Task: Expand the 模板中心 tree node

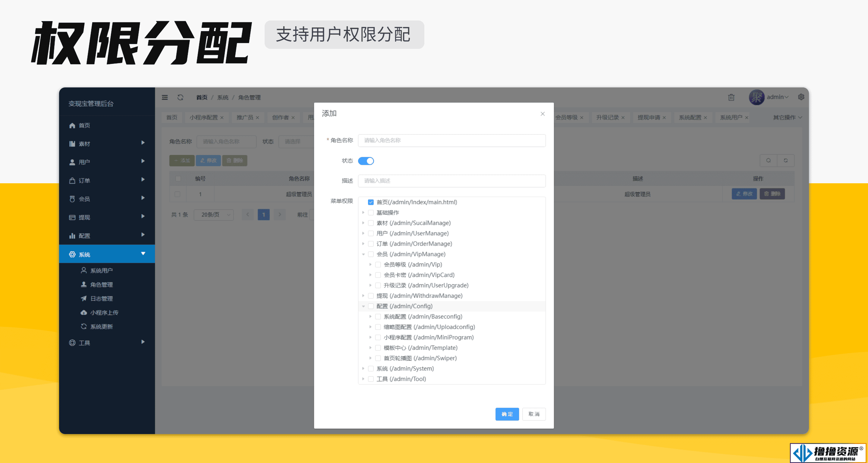Action: coord(370,348)
